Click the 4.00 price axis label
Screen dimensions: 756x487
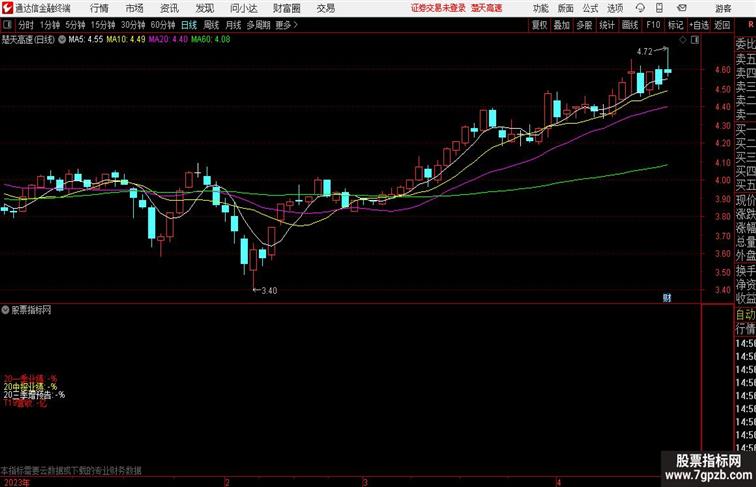(x=723, y=180)
